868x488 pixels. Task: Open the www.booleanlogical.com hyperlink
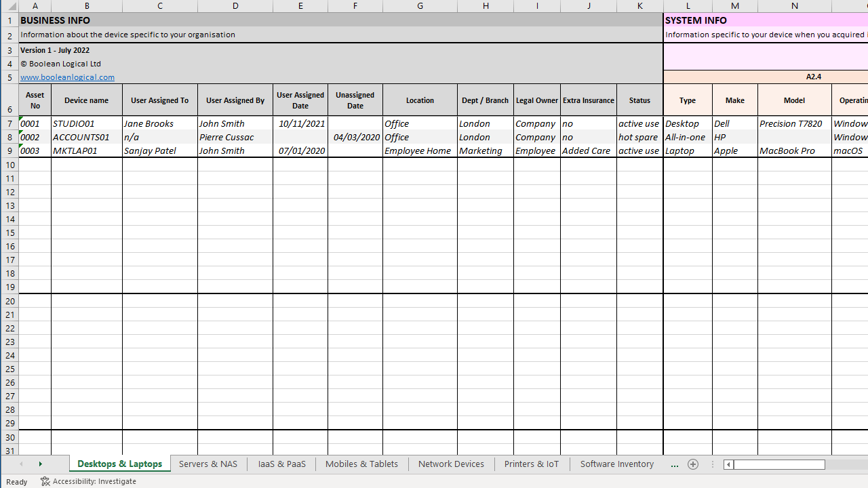[67, 77]
